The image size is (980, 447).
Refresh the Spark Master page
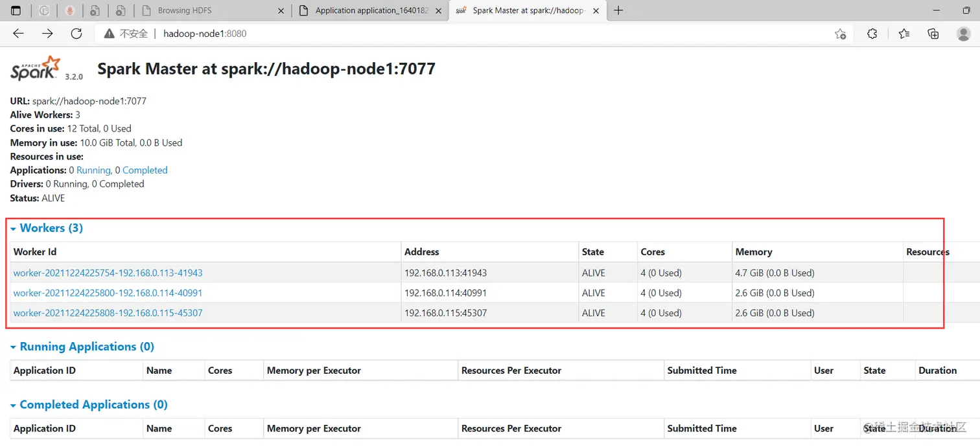click(76, 34)
